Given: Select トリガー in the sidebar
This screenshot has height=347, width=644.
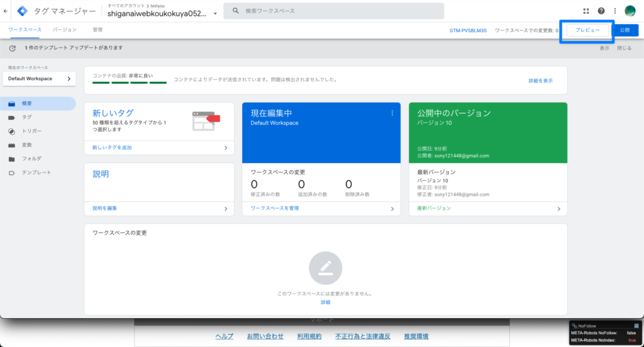Looking at the screenshot, I should point(31,131).
